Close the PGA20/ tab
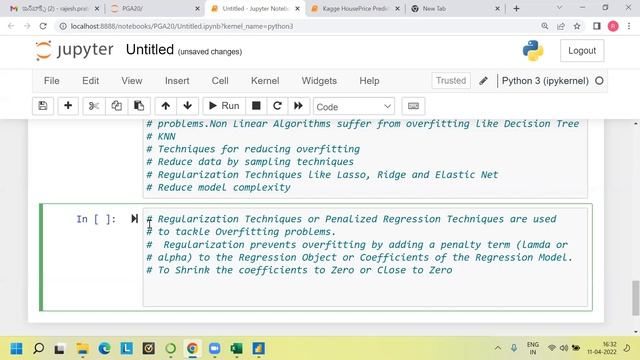The height and width of the screenshot is (360, 640). click(x=198, y=9)
